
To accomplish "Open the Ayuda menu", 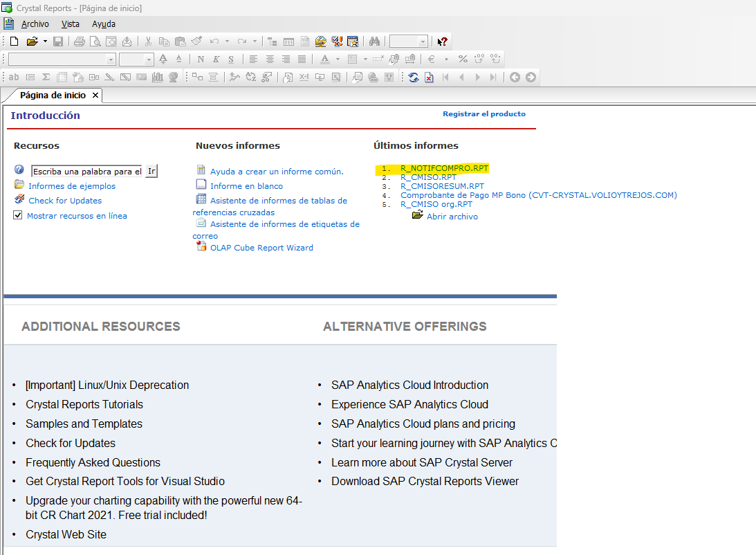I will (x=104, y=24).
